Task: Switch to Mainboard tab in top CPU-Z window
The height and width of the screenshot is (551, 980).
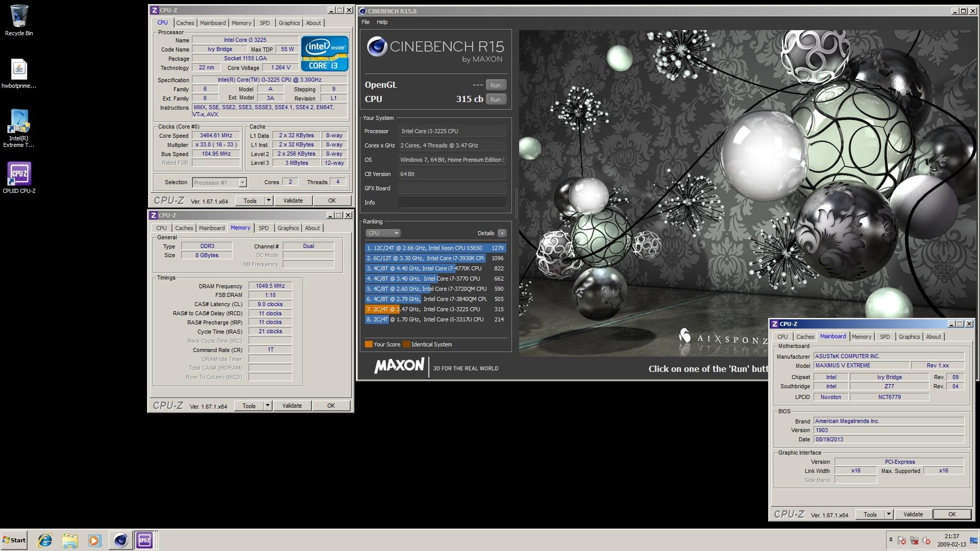Action: (213, 23)
